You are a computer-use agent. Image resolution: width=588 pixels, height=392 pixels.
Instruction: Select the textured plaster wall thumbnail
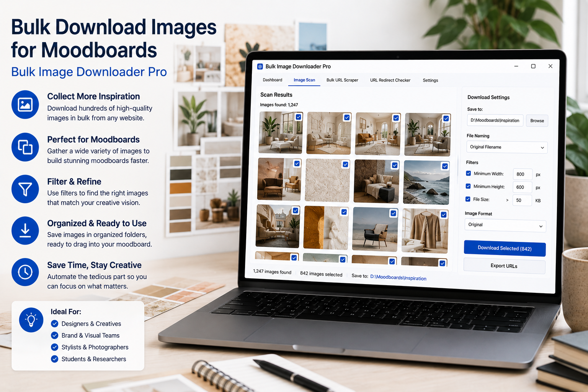click(327, 180)
